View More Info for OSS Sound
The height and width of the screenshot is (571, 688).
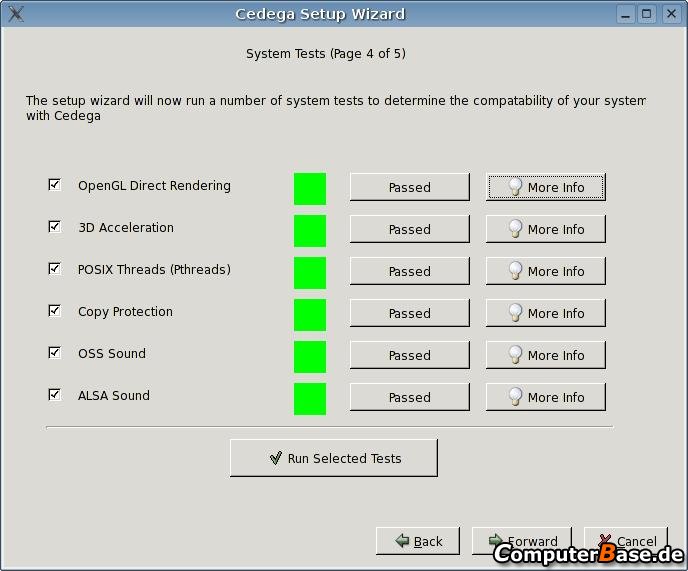pos(546,355)
